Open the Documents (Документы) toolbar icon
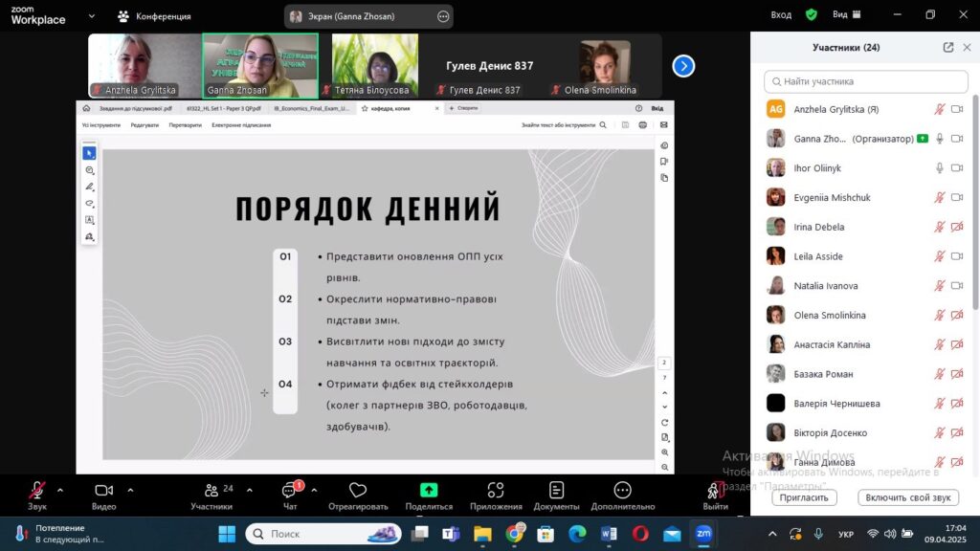The height and width of the screenshot is (551, 980). coord(556,491)
